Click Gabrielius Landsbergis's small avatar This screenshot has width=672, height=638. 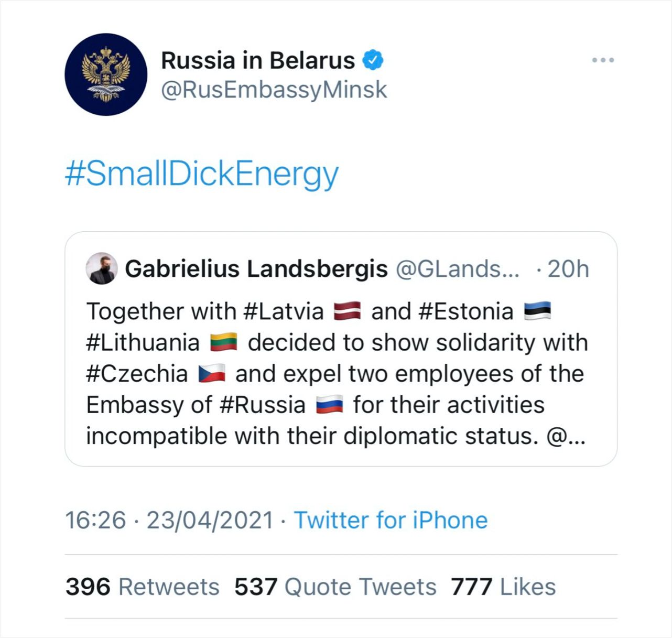click(x=101, y=269)
